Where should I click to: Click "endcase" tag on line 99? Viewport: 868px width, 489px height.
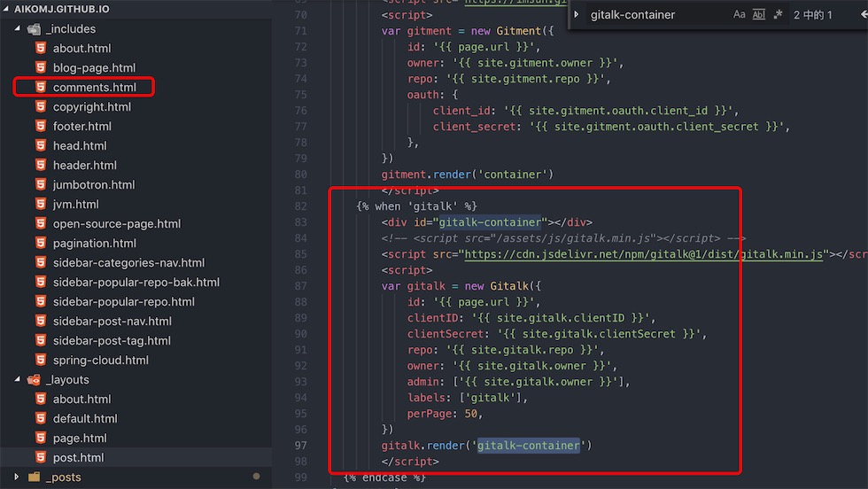click(x=384, y=477)
